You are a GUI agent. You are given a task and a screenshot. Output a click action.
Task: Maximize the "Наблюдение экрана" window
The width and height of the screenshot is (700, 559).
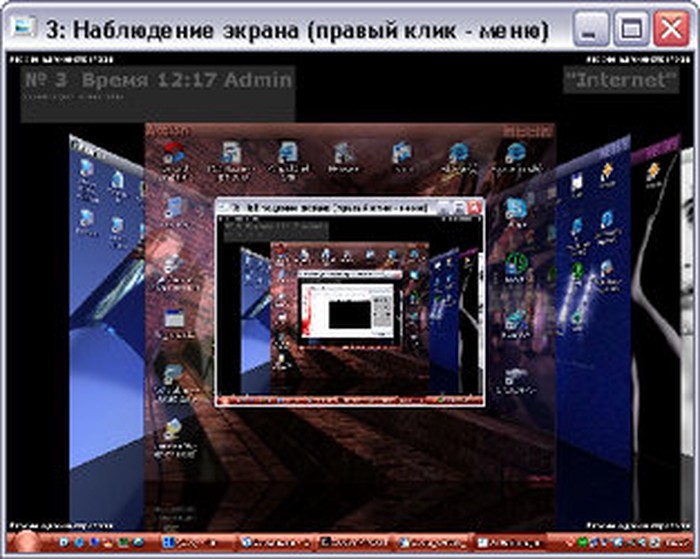629,29
